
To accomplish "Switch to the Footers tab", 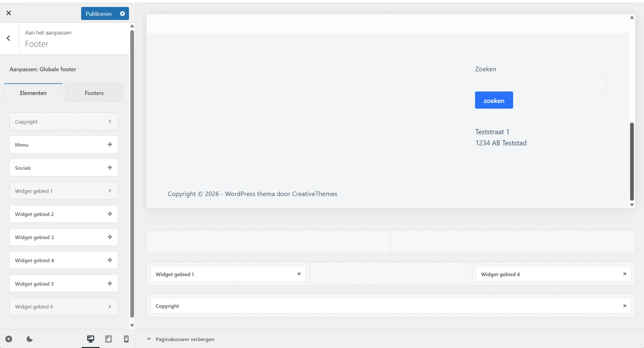I will point(94,93).
